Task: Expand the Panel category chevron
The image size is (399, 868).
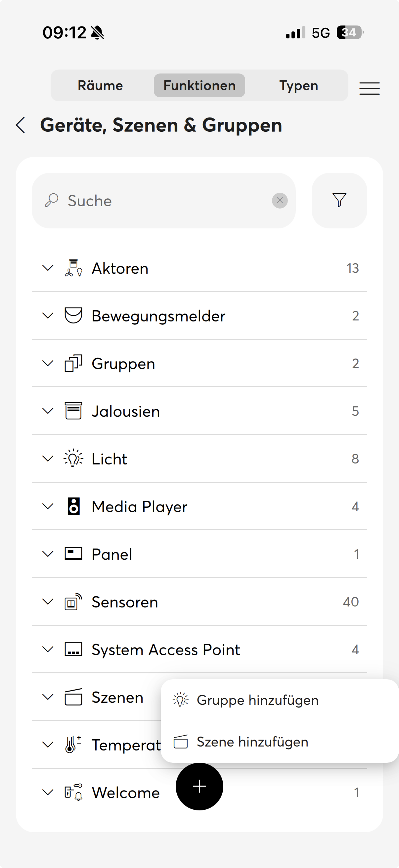Action: pos(48,554)
